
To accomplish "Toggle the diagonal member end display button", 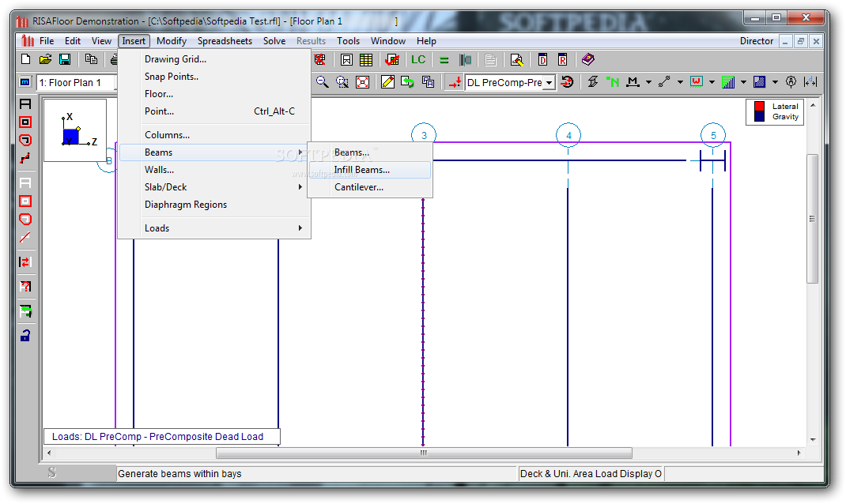I will [x=664, y=82].
